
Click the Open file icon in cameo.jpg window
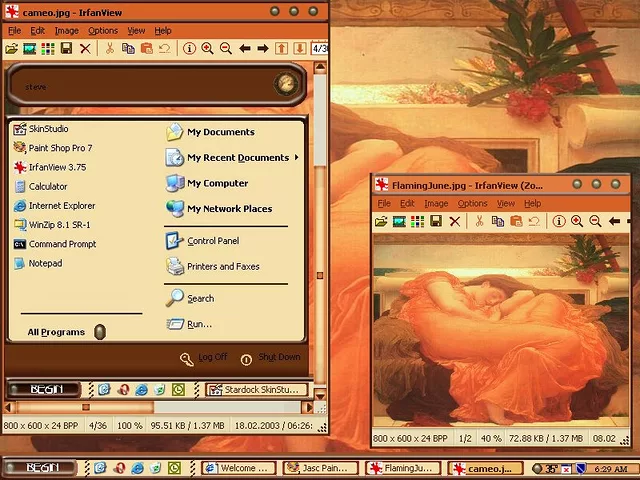pos(12,48)
